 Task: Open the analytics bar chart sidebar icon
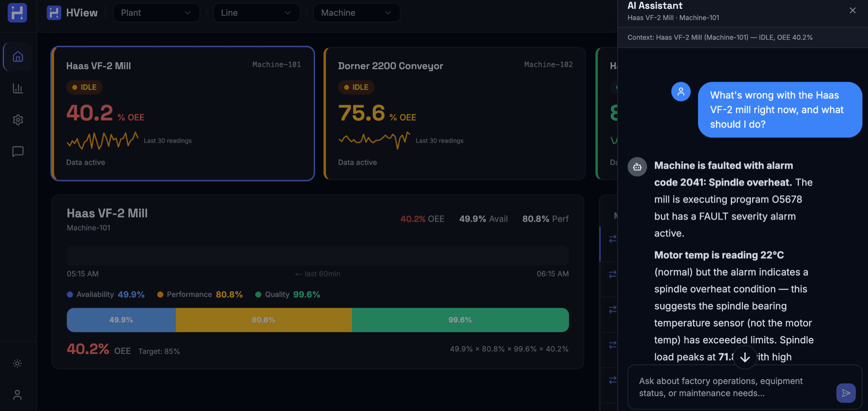18,88
